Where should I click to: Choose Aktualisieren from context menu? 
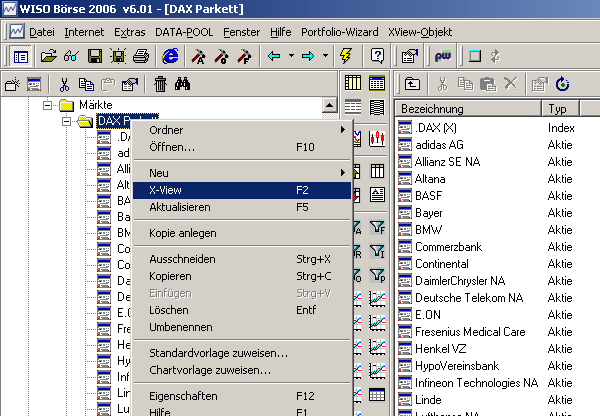(x=242, y=207)
